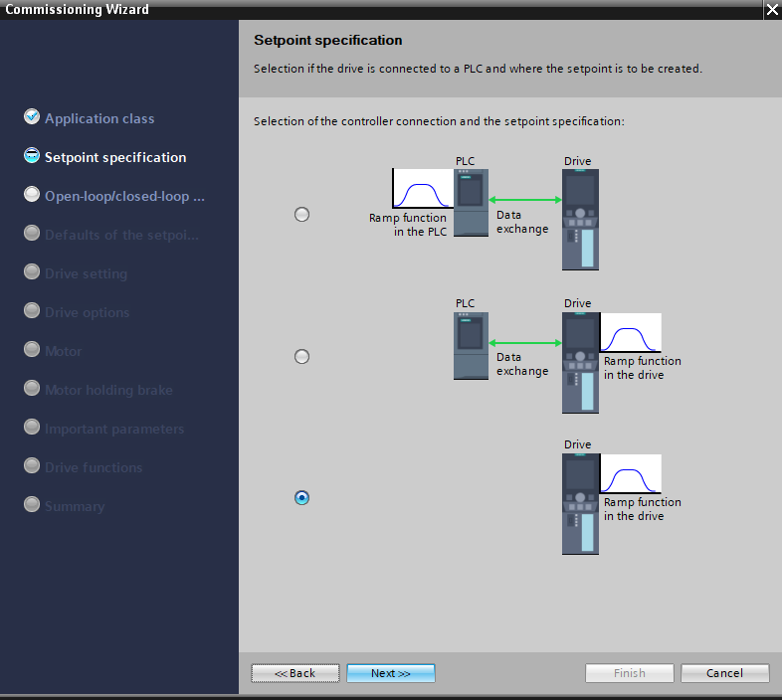The height and width of the screenshot is (700, 782).
Task: Open the Drive setting step
Action: tap(86, 273)
